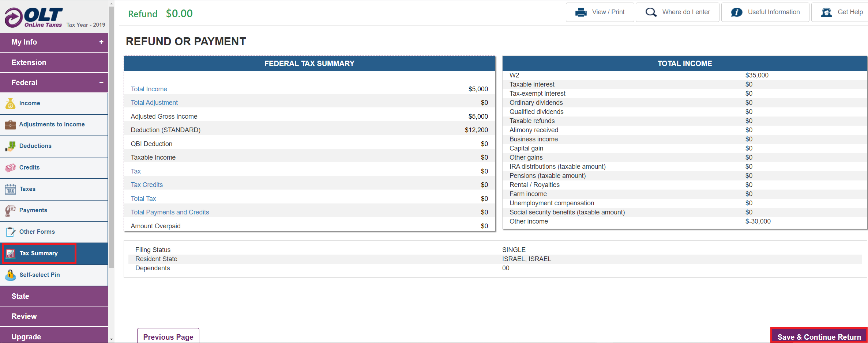This screenshot has height=343, width=868.
Task: Click the Payments hand icon
Action: coord(10,210)
